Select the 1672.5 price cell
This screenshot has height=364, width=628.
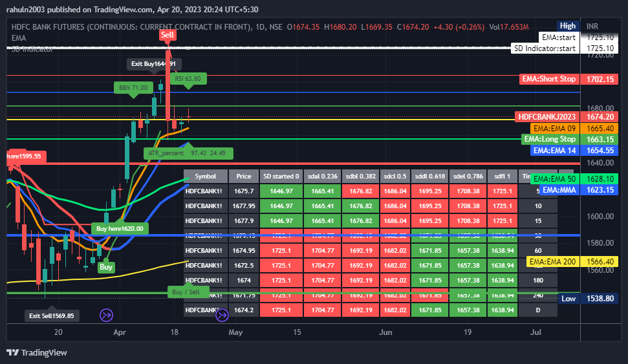(244, 265)
